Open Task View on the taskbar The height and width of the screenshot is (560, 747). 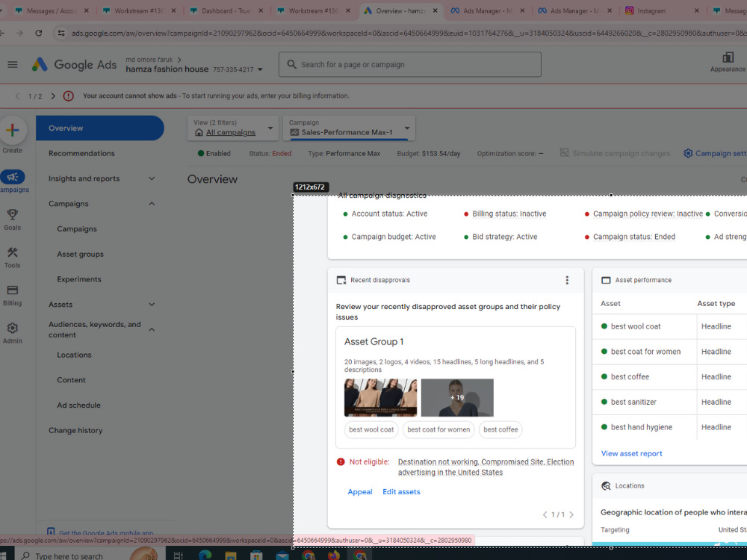coord(179,556)
